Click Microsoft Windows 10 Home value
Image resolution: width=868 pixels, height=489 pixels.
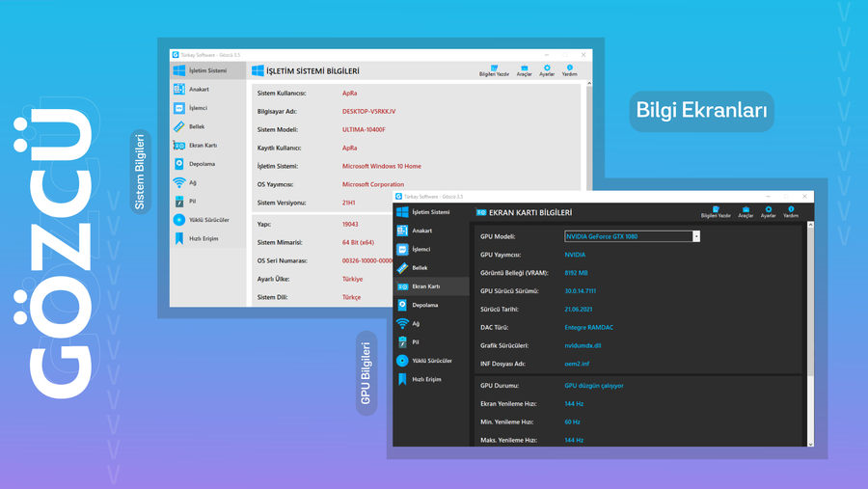tap(381, 166)
